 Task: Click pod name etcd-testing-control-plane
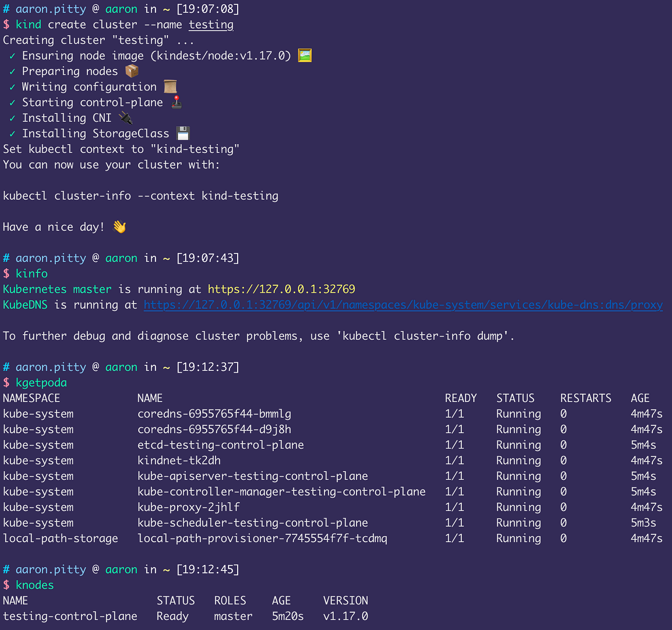pos(221,445)
